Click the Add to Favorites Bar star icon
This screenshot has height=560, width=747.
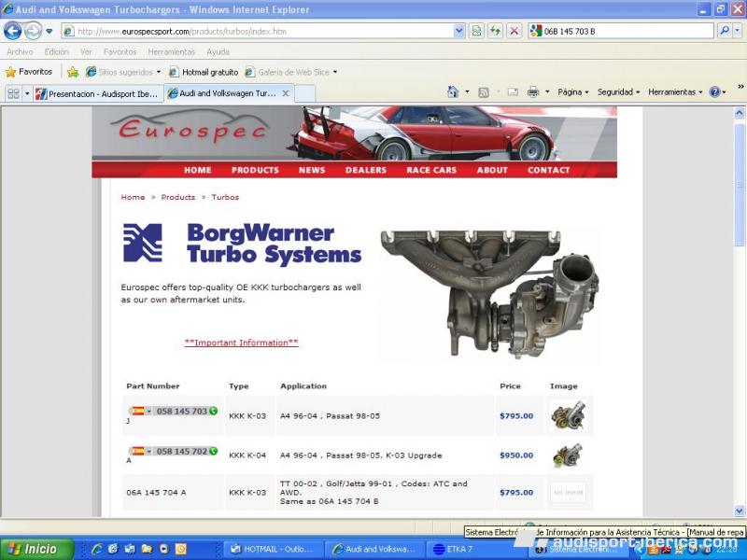[73, 72]
